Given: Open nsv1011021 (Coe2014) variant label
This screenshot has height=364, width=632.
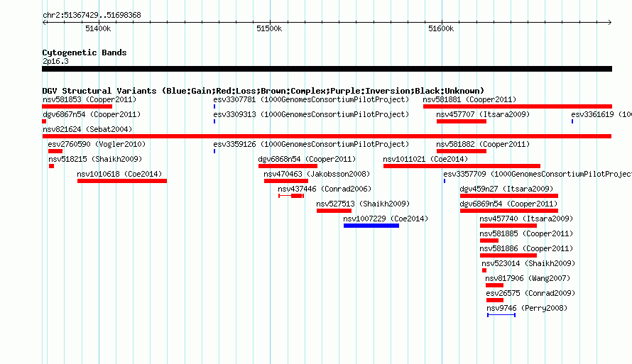Looking at the screenshot, I should click(425, 159).
